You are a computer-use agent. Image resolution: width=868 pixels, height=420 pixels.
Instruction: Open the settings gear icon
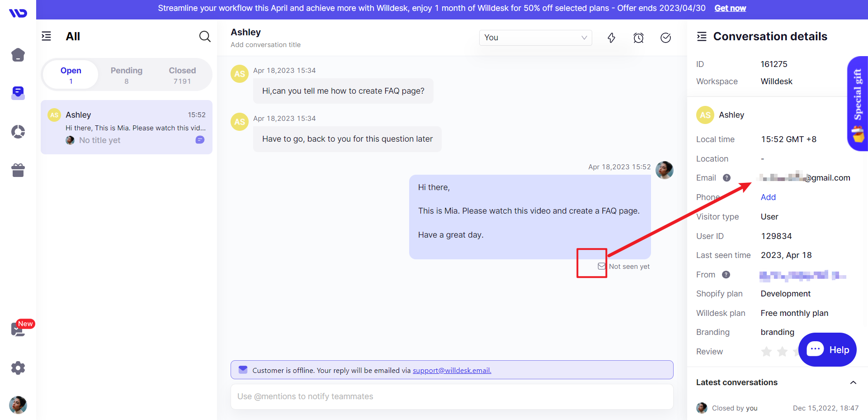point(18,367)
